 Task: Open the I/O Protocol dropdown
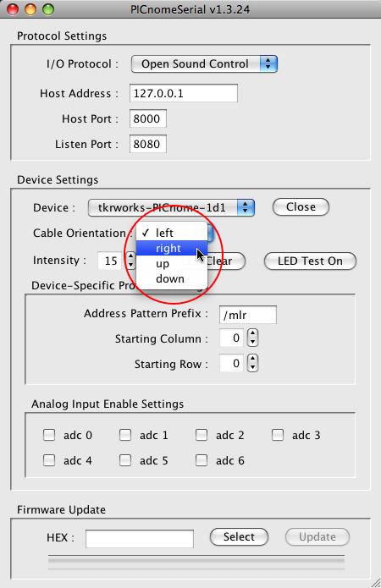(204, 63)
